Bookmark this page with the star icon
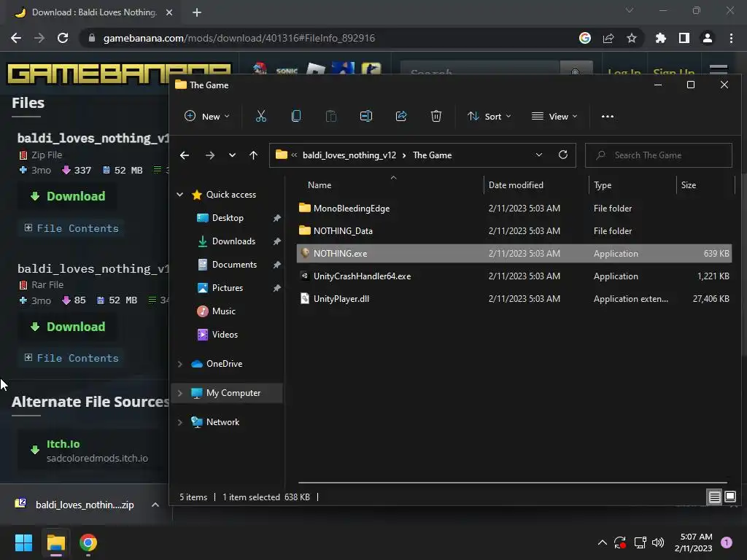The height and width of the screenshot is (560, 747). tap(632, 38)
